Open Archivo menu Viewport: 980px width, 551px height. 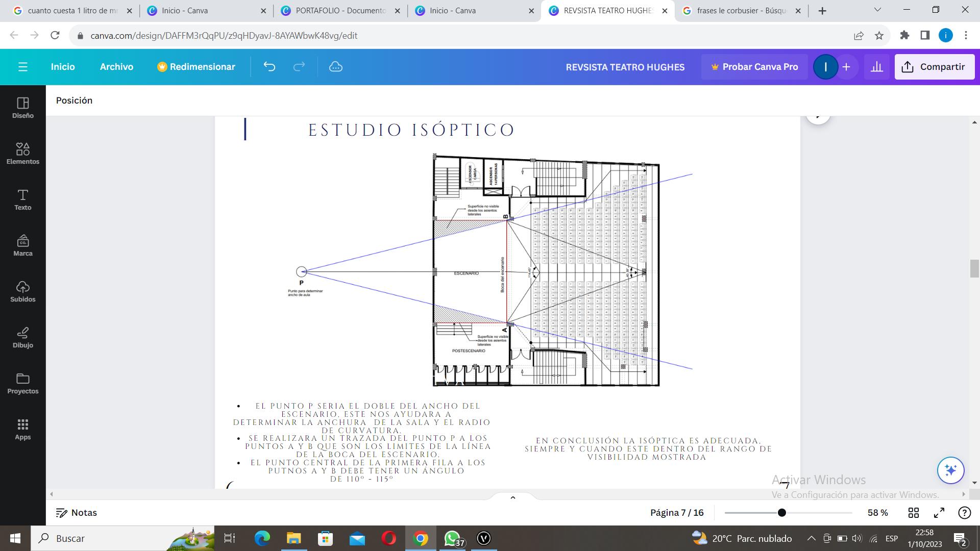(x=116, y=67)
